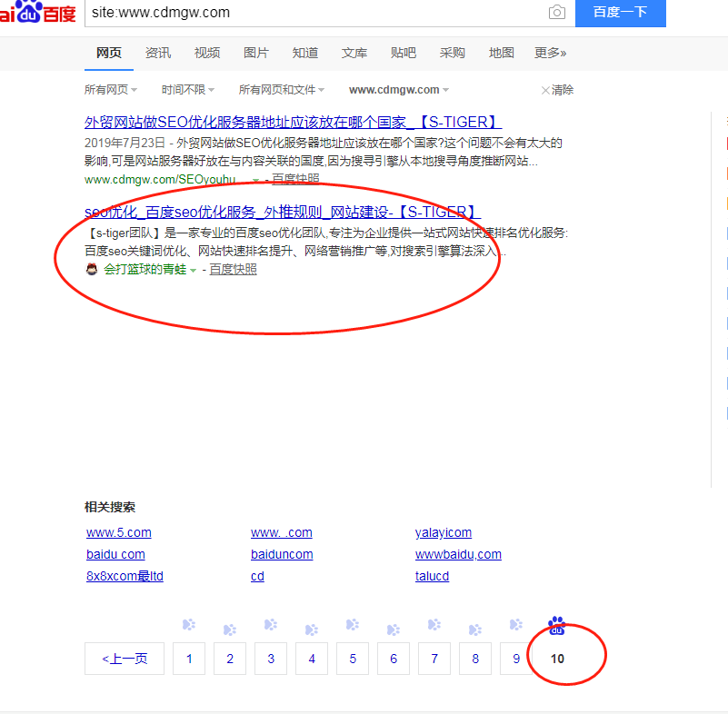Expand the www.cdmgw.com site filter dropdown
This screenshot has width=728, height=714.
pyautogui.click(x=399, y=90)
